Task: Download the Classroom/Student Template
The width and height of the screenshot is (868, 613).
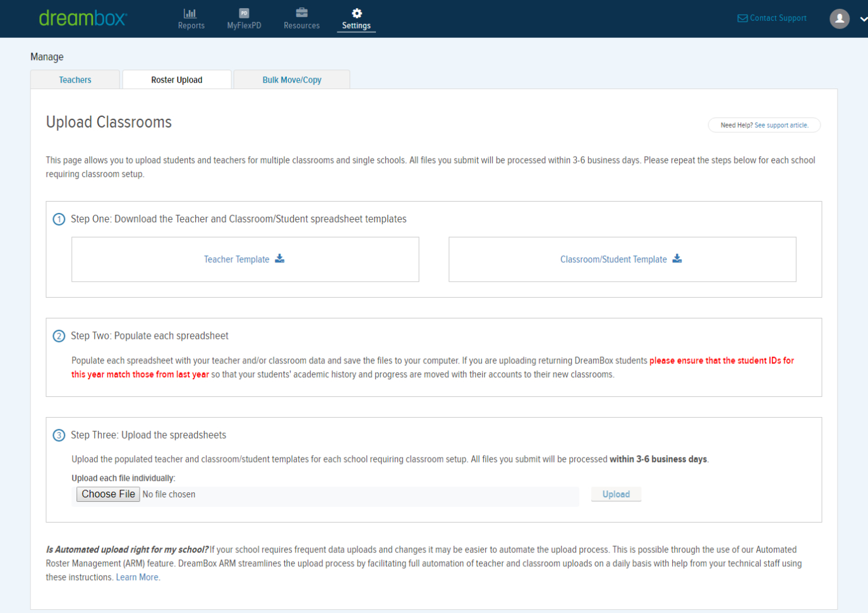Action: click(622, 259)
